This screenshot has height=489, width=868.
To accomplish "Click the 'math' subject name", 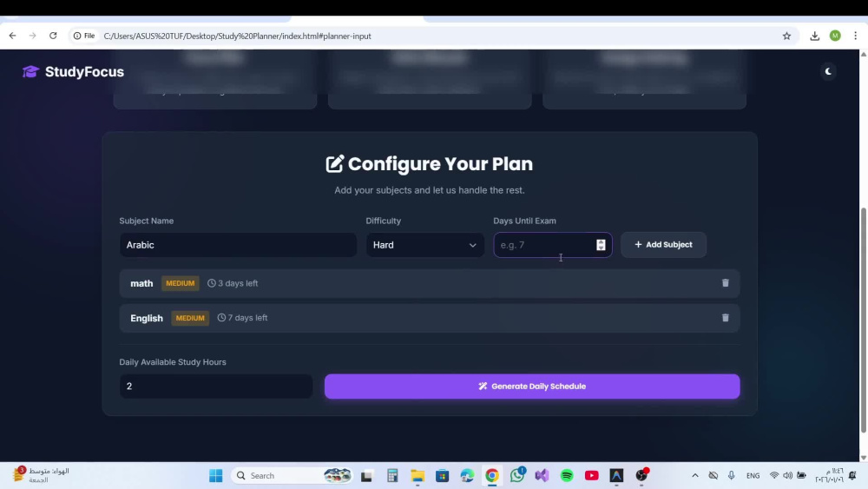I will click(x=141, y=283).
